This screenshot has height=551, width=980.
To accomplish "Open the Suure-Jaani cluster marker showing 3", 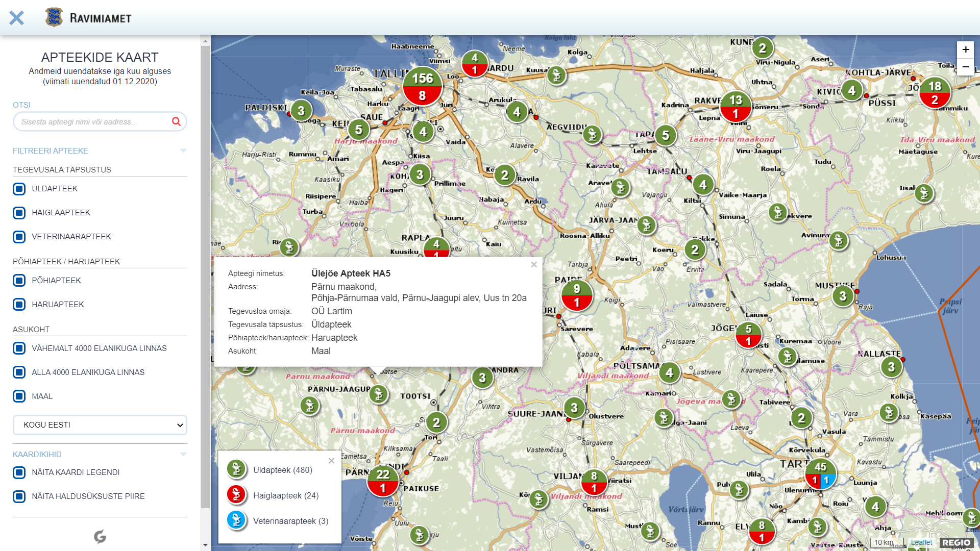I will [574, 408].
